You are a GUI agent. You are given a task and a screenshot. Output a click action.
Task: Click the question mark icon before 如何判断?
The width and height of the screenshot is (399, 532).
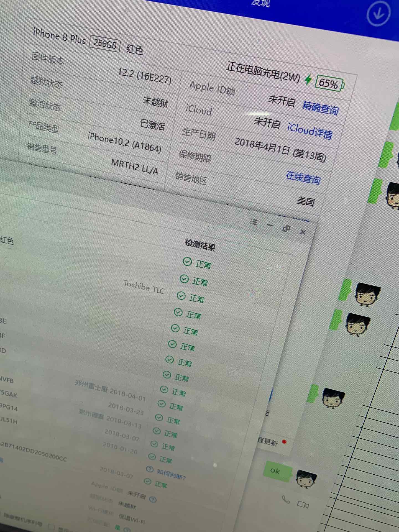pyautogui.click(x=150, y=469)
